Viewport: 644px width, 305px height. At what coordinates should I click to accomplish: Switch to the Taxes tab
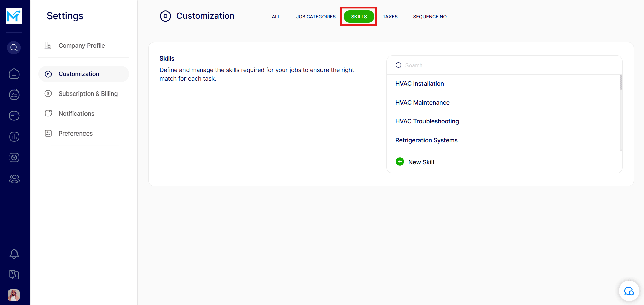click(390, 17)
